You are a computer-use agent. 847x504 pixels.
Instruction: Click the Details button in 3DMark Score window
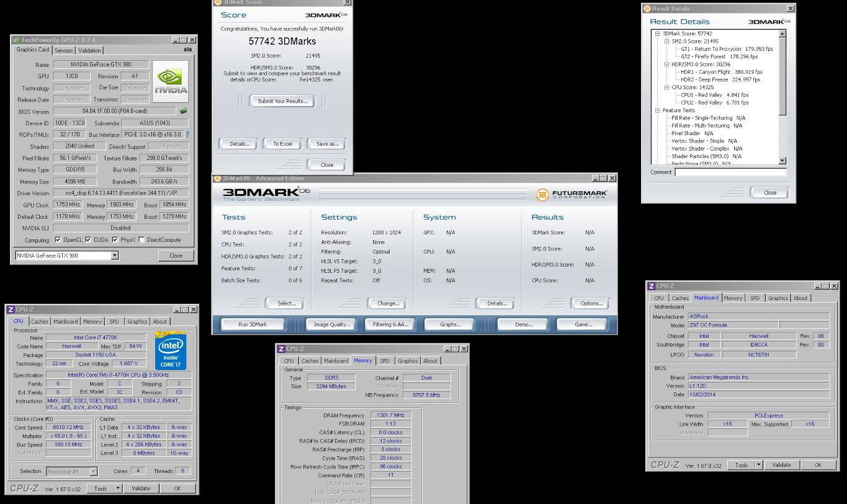pos(240,144)
